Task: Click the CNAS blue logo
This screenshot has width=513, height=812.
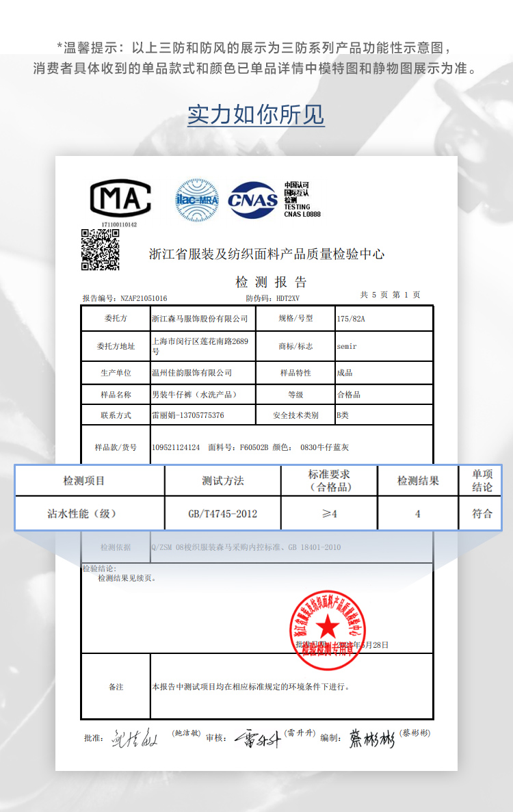Action: [x=253, y=200]
